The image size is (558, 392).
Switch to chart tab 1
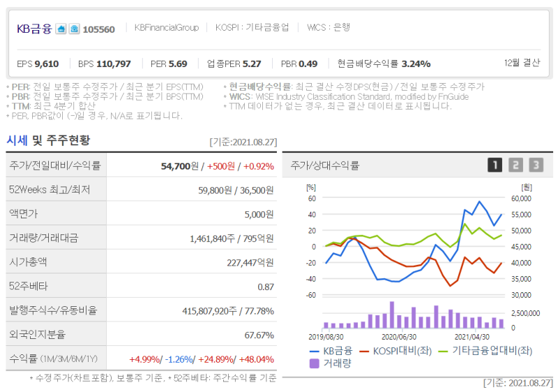495,165
